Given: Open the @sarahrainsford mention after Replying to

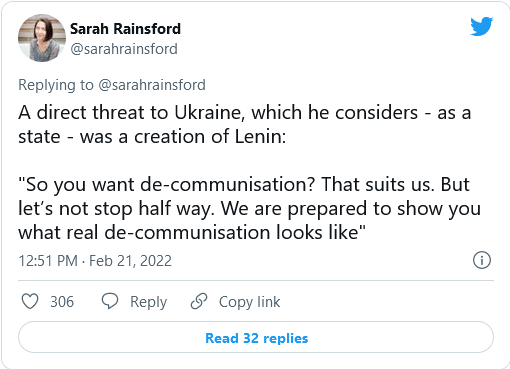Looking at the screenshot, I should [x=152, y=85].
